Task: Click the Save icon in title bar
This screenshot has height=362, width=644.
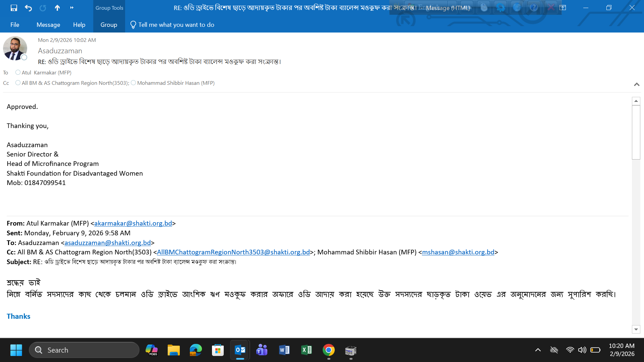Action: [14, 8]
